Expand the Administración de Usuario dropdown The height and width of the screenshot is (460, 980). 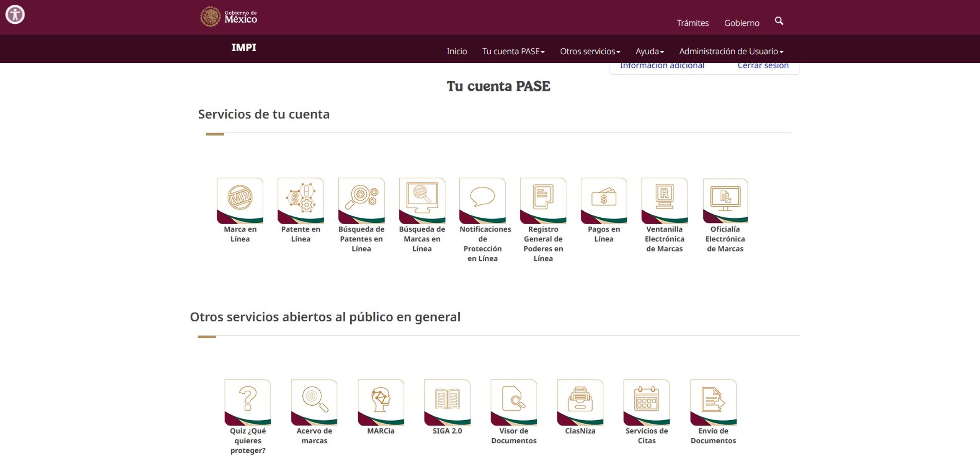tap(731, 51)
